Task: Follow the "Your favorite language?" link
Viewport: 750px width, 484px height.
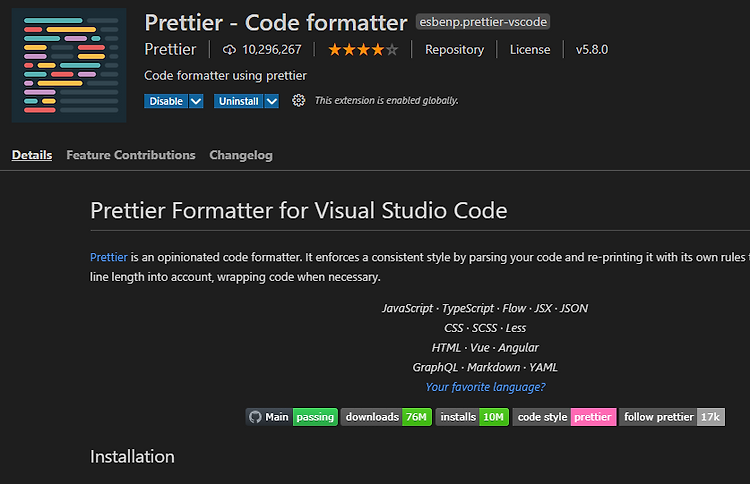Action: [485, 387]
